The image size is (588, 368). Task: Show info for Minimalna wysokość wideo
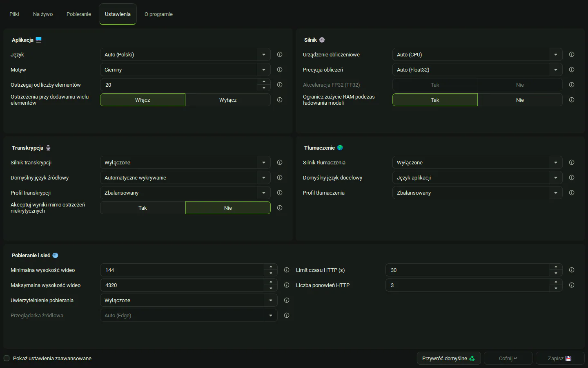(287, 270)
